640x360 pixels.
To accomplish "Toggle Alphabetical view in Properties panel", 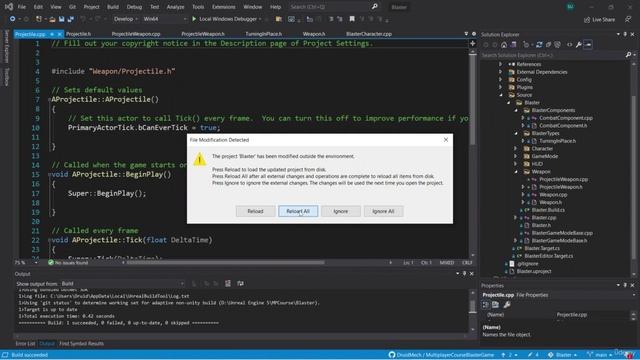I will coord(496,304).
